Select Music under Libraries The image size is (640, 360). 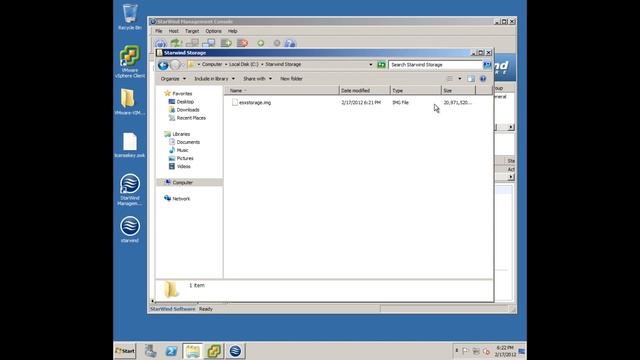point(179,150)
